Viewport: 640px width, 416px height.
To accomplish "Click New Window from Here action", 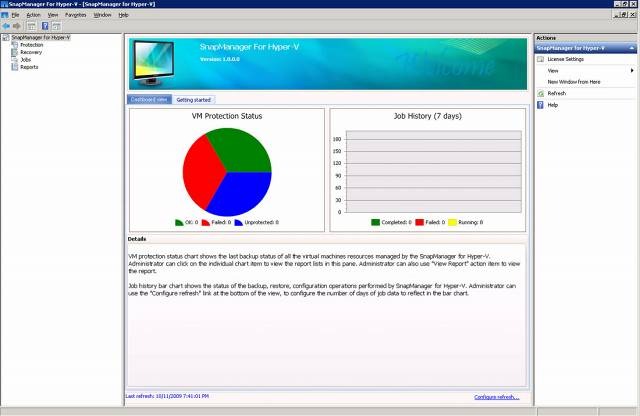I will point(574,82).
